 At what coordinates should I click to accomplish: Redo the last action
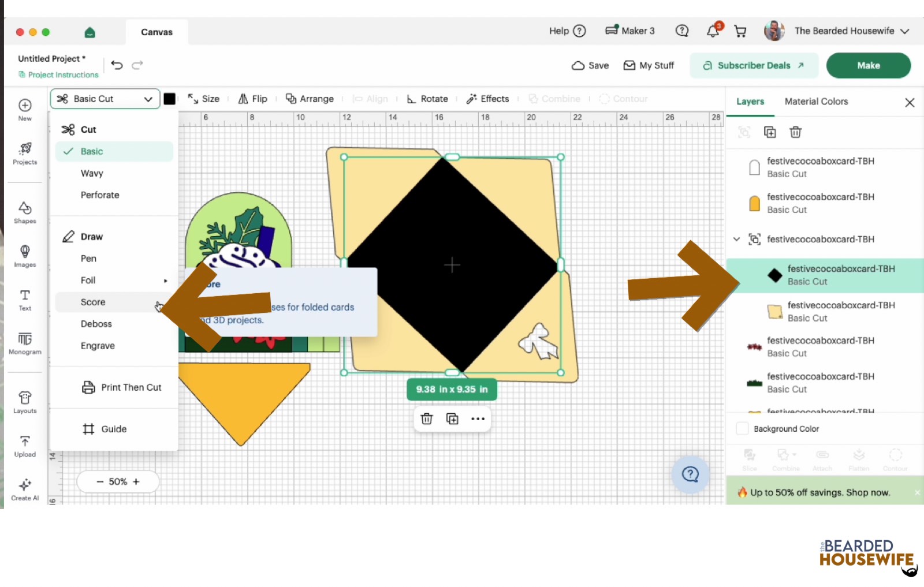pos(137,65)
